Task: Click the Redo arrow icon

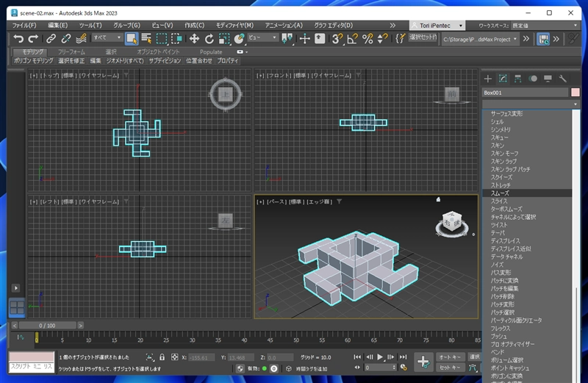Action: pos(33,38)
